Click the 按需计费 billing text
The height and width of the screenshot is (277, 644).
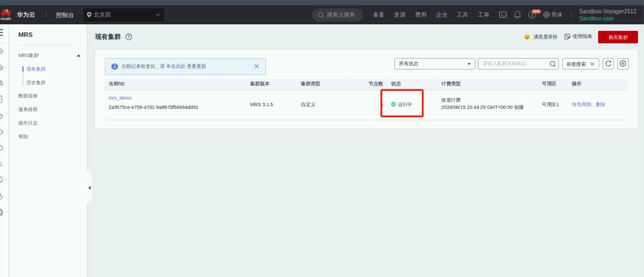(x=451, y=100)
